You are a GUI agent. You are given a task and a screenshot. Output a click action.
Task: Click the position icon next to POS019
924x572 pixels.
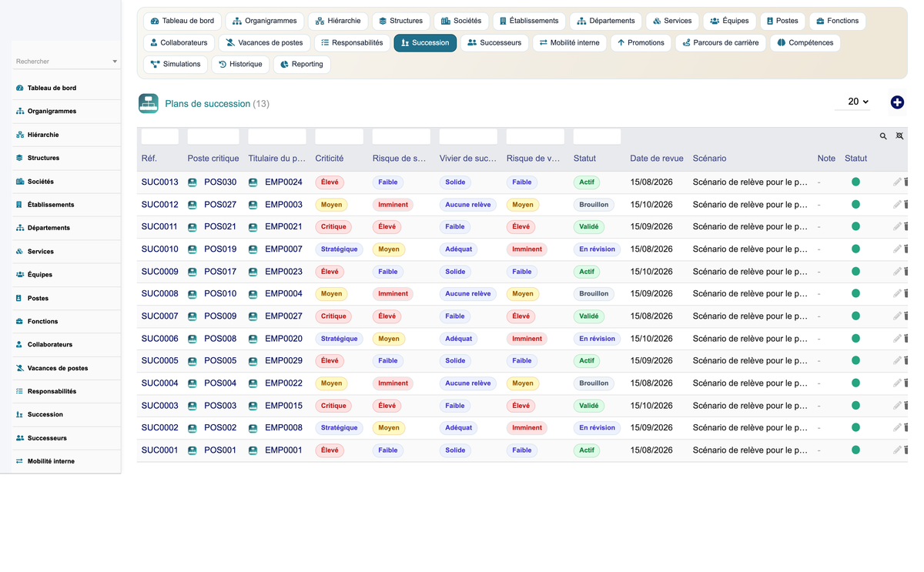pyautogui.click(x=192, y=249)
